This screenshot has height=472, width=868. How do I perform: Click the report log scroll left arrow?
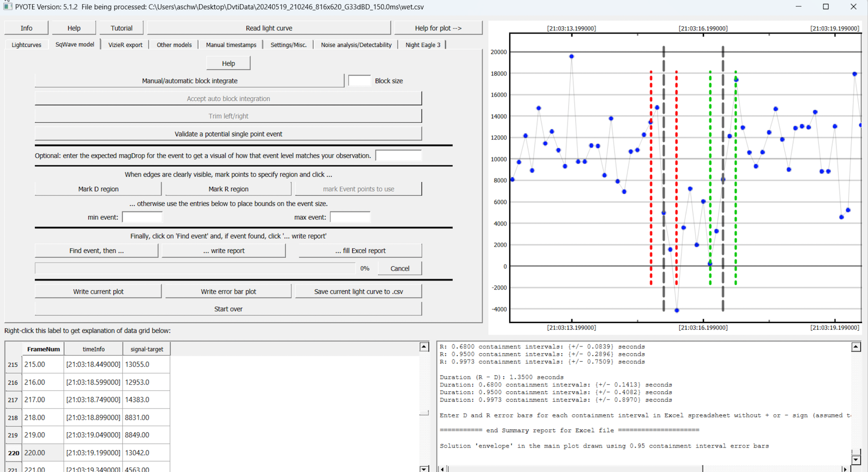(442, 469)
